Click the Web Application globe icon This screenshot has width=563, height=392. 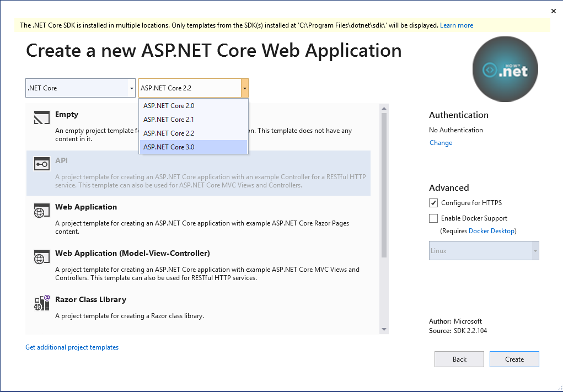[42, 211]
